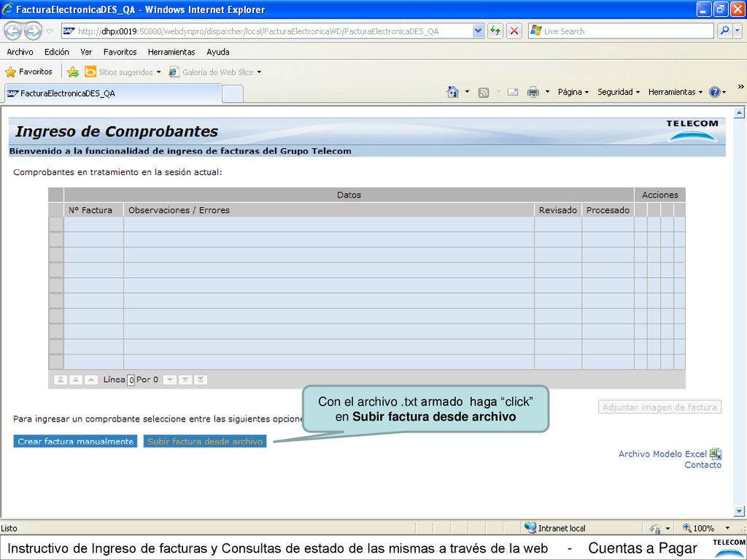Click the page scrollbar down arrow

coord(739,511)
